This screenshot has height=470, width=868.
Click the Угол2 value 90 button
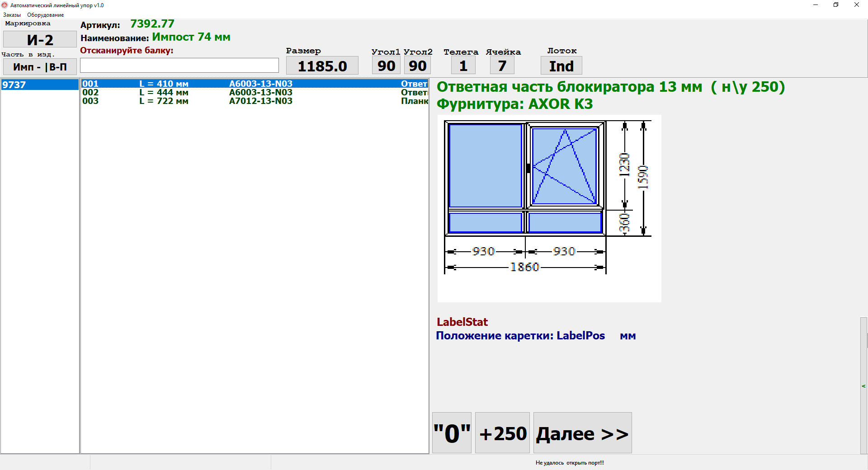click(417, 66)
